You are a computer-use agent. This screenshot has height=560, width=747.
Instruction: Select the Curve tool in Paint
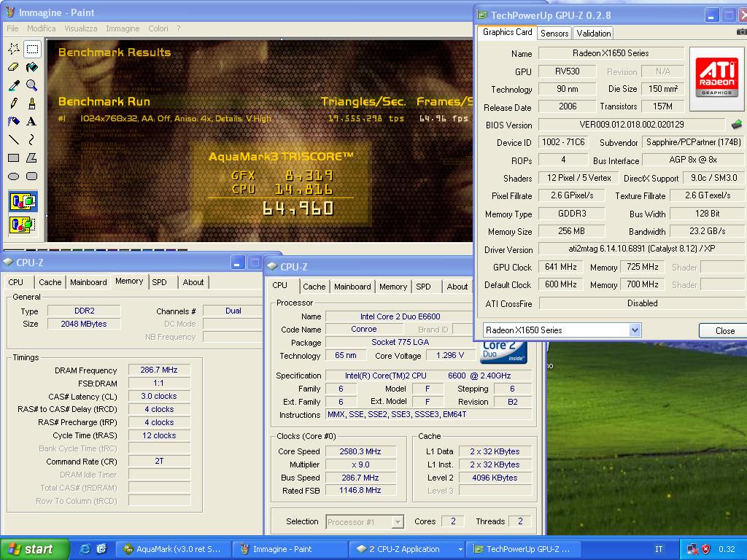(x=32, y=139)
